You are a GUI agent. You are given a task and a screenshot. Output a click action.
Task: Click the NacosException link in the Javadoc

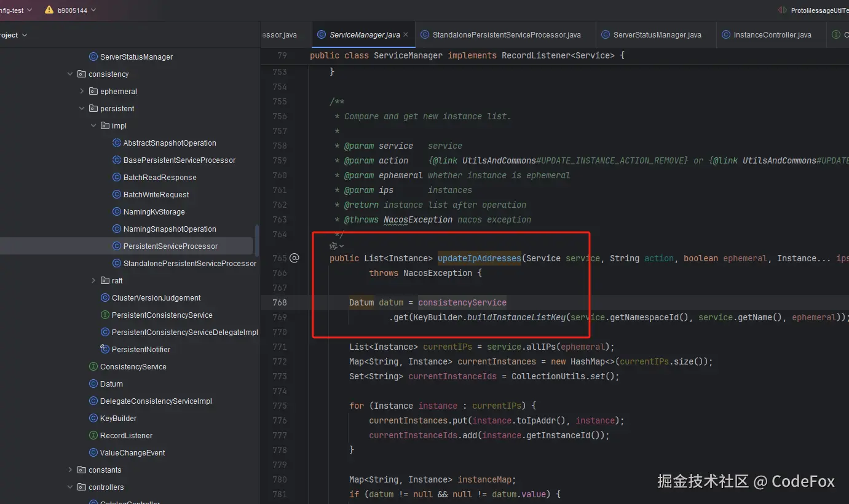coord(417,219)
